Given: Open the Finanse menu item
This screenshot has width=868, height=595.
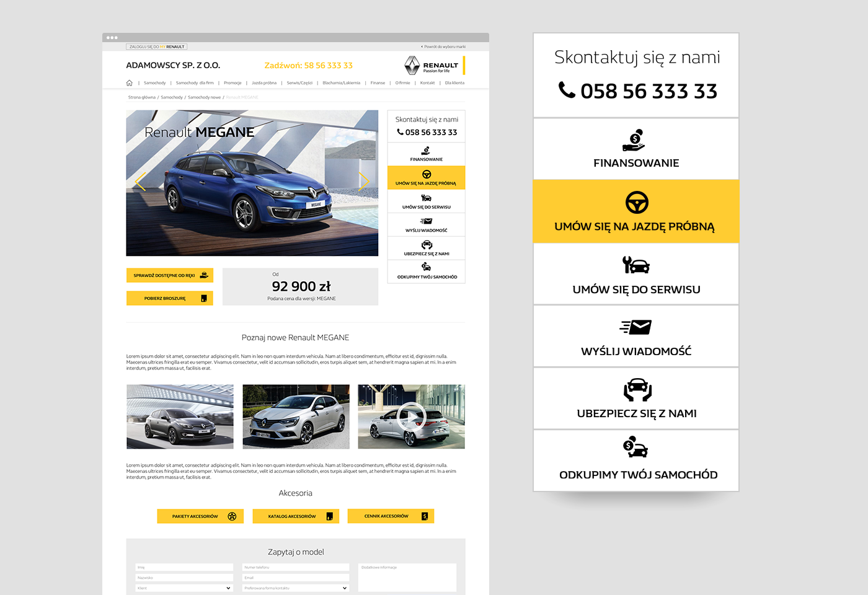Looking at the screenshot, I should pyautogui.click(x=378, y=83).
